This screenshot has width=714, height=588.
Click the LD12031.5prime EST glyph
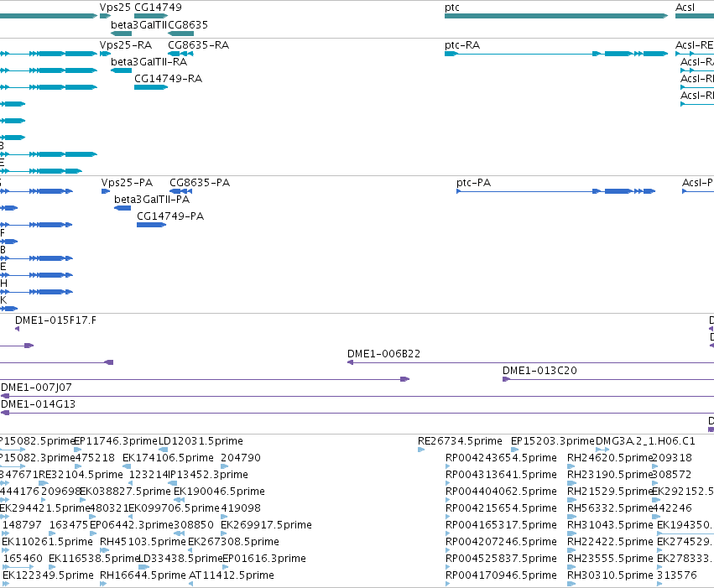(x=163, y=450)
